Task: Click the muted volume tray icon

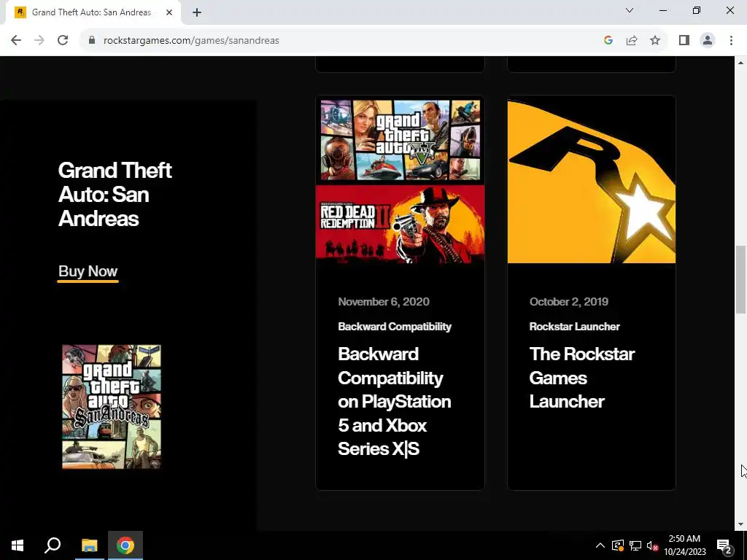Action: 652,545
